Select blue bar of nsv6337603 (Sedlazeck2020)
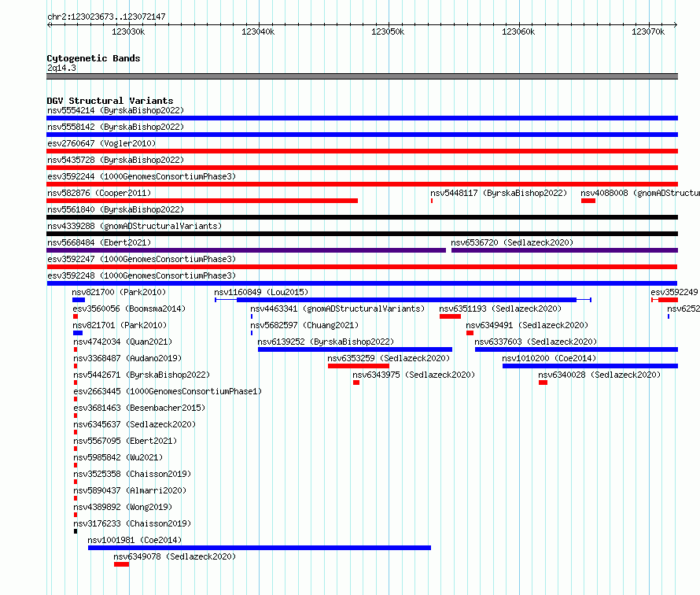The image size is (700, 595). coord(577,349)
